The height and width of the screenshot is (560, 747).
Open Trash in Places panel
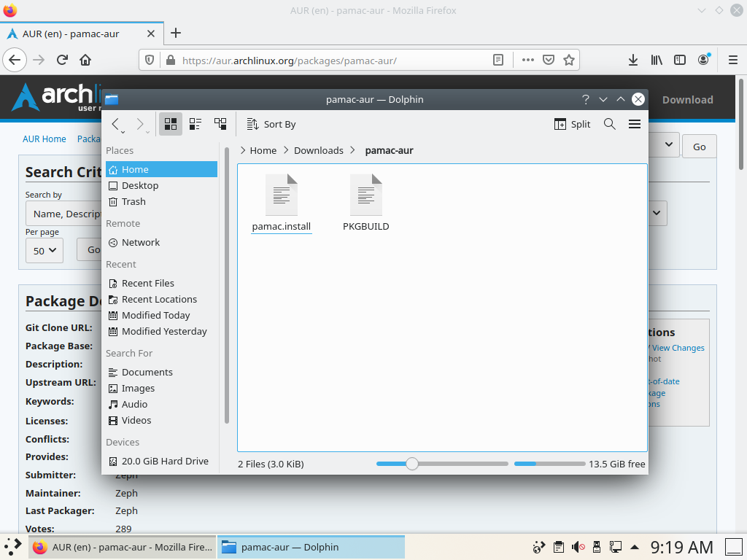[x=161, y=202]
